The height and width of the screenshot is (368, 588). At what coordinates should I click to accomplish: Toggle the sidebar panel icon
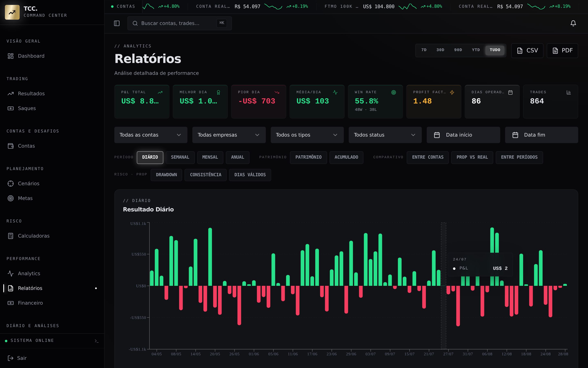coord(117,23)
